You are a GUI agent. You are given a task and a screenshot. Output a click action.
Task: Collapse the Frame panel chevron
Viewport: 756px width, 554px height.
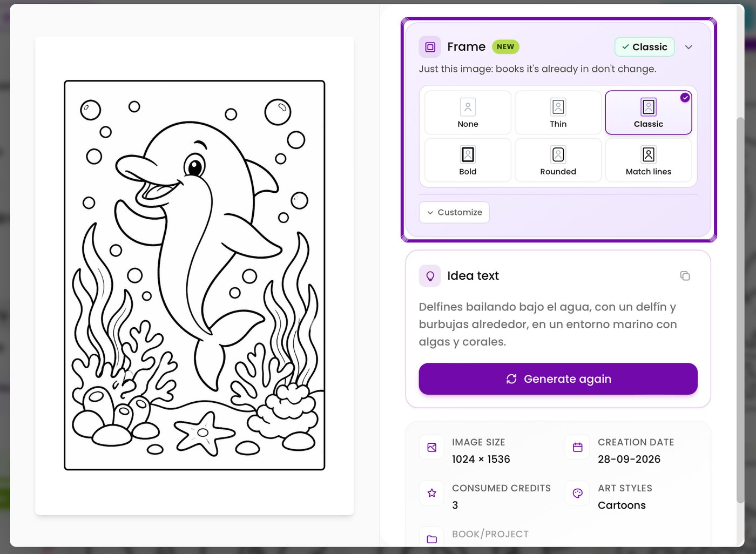pos(688,47)
